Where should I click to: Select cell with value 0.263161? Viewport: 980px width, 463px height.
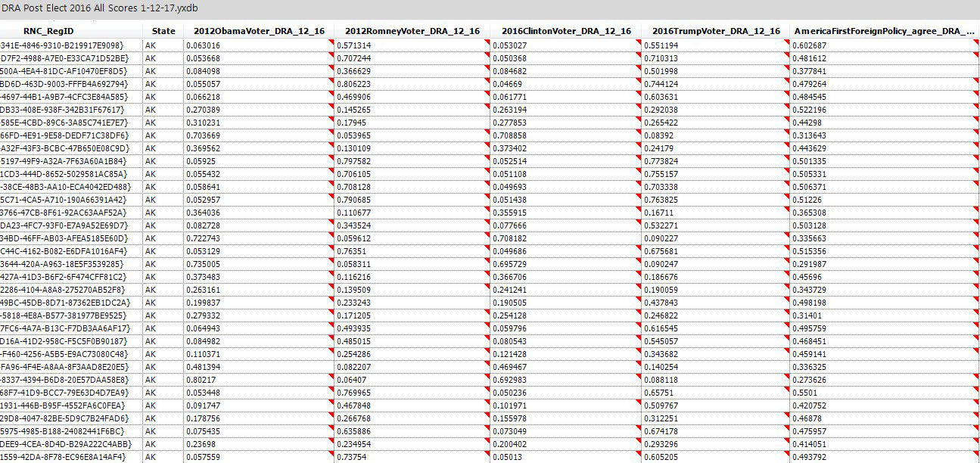tap(259, 289)
